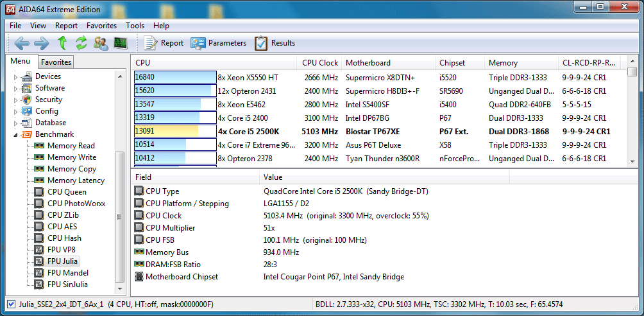The width and height of the screenshot is (644, 316).
Task: Sort by CL-RCD-RP-R timing column header
Action: (589, 62)
